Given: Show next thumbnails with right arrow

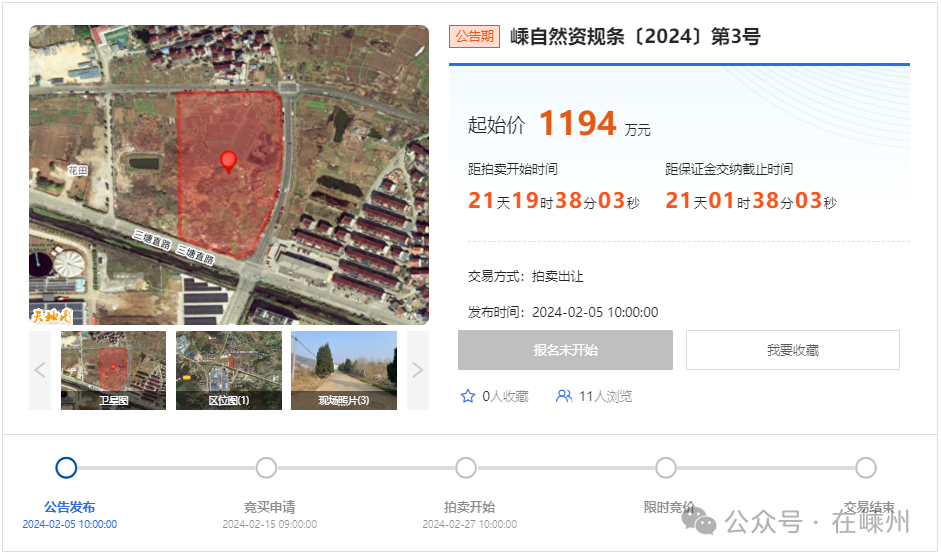Looking at the screenshot, I should (x=418, y=370).
